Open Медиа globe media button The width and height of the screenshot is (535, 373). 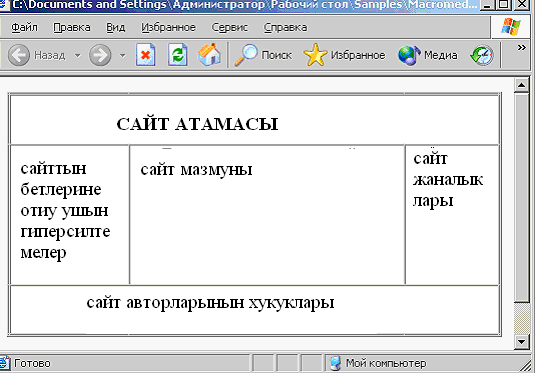click(x=428, y=55)
